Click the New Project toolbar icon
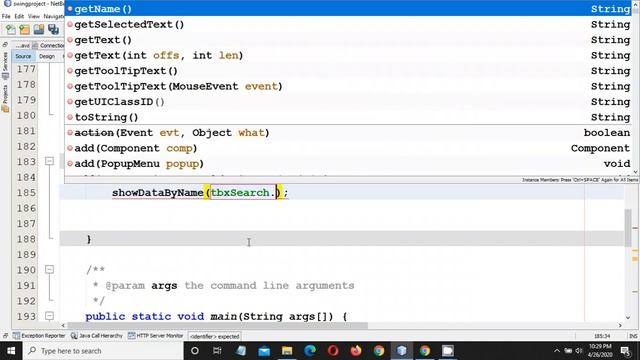Screen dimensions: 640x360 click(x=24, y=29)
